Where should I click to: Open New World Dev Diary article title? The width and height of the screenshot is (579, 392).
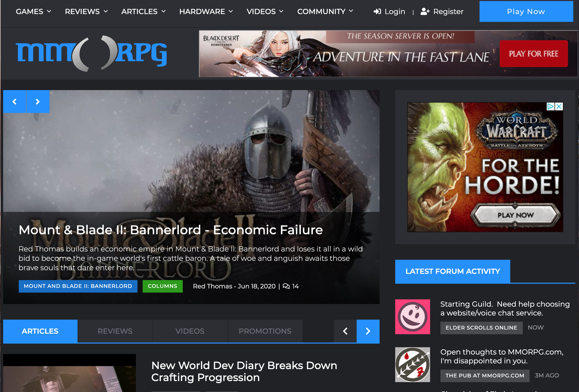click(244, 371)
